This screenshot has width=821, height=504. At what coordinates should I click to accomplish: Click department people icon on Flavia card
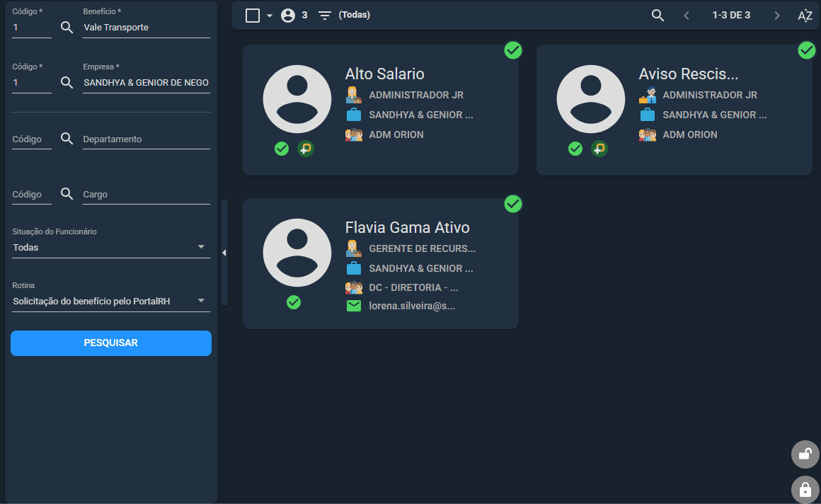pos(354,287)
